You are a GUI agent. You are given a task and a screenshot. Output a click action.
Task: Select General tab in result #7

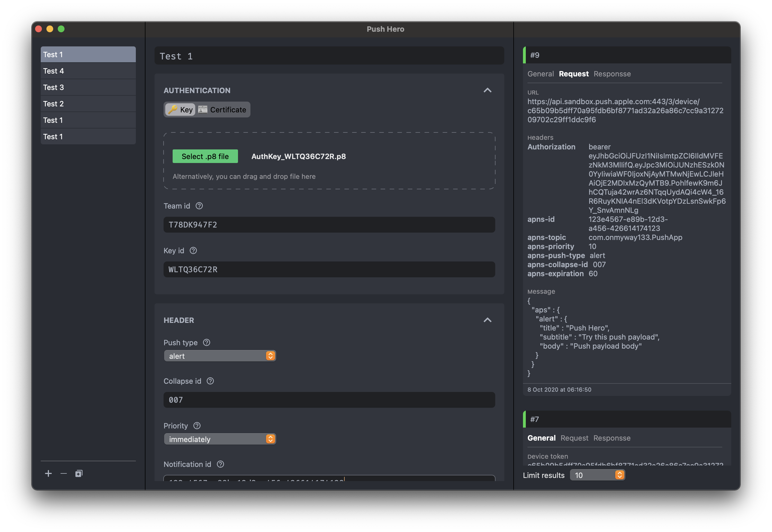541,438
